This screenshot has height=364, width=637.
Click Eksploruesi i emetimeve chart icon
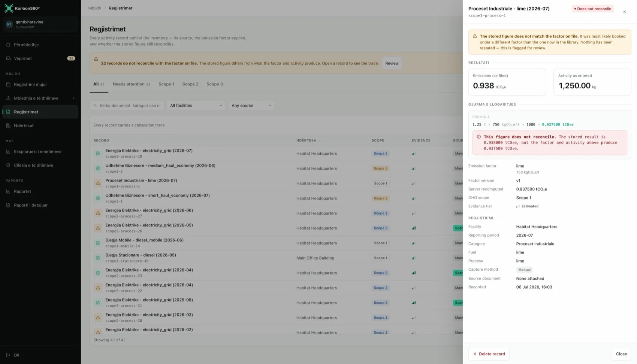coord(8,152)
